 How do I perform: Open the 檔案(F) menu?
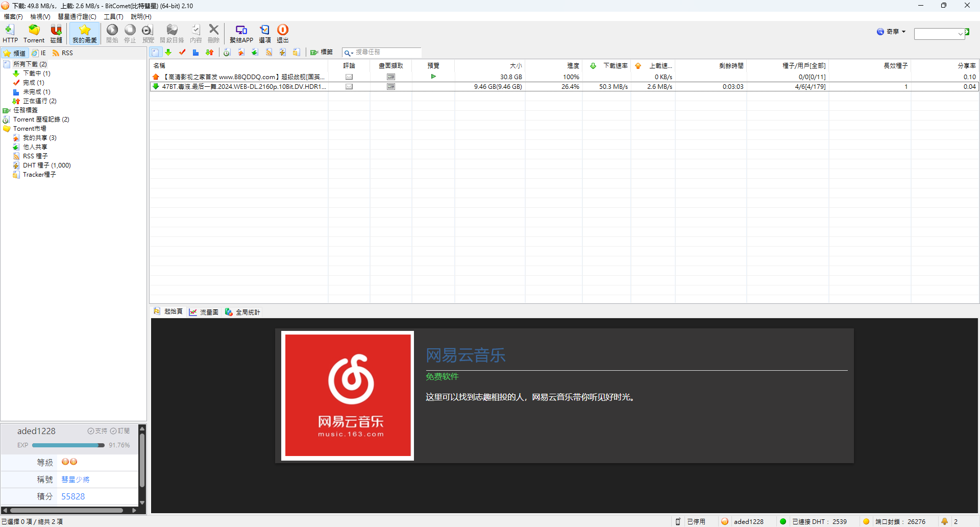[x=13, y=17]
